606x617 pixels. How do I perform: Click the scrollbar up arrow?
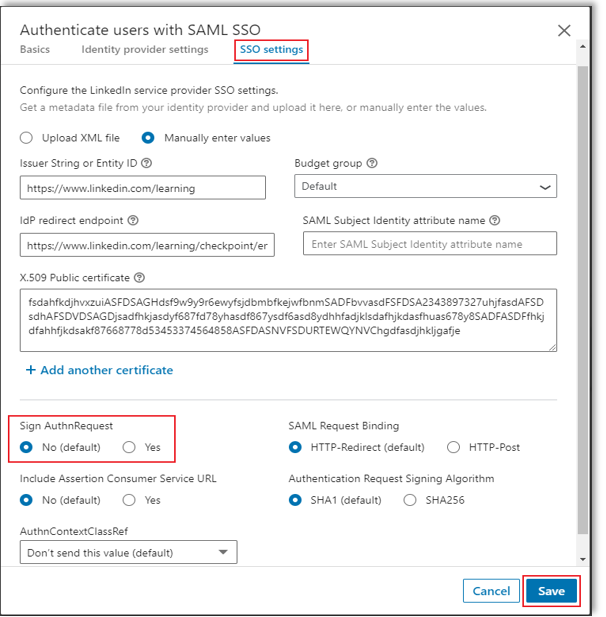583,47
